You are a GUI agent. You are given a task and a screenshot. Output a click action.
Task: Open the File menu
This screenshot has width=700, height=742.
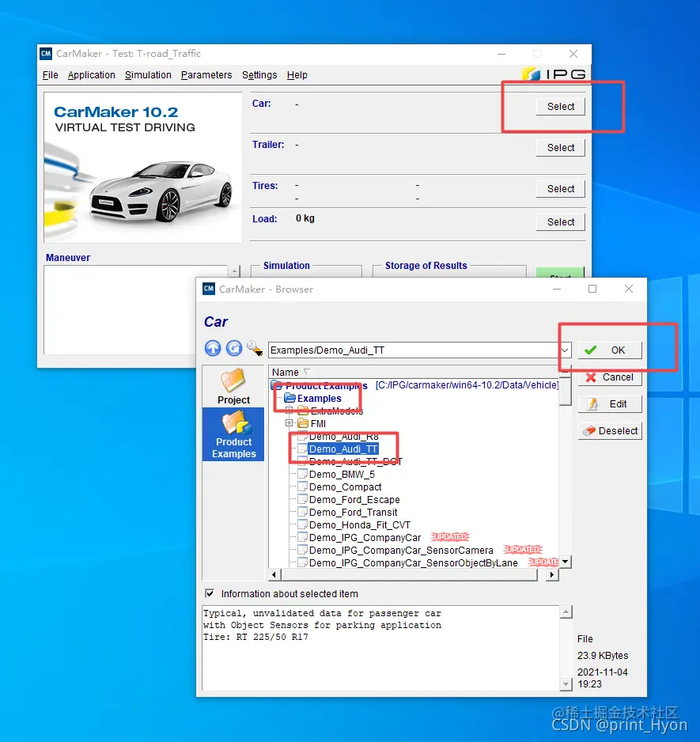[x=50, y=75]
